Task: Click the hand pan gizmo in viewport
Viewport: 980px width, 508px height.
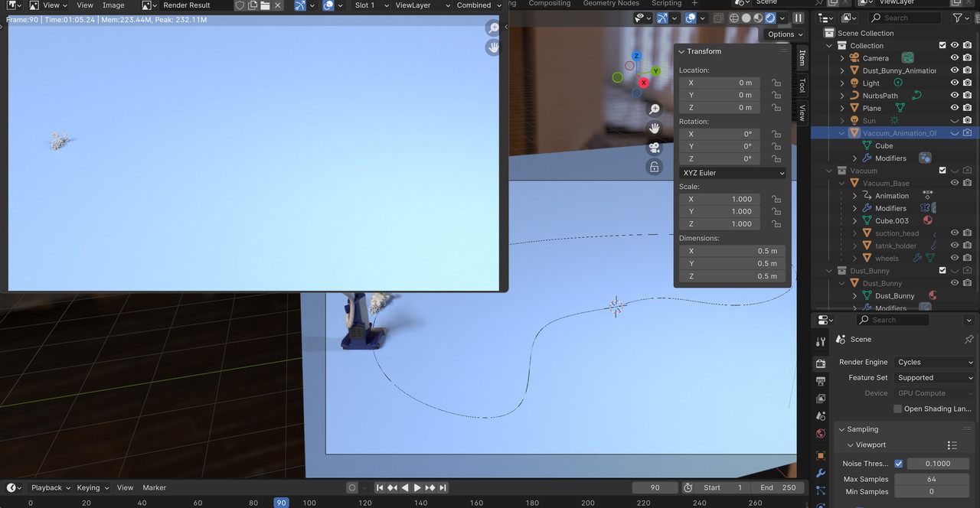Action: (x=655, y=128)
